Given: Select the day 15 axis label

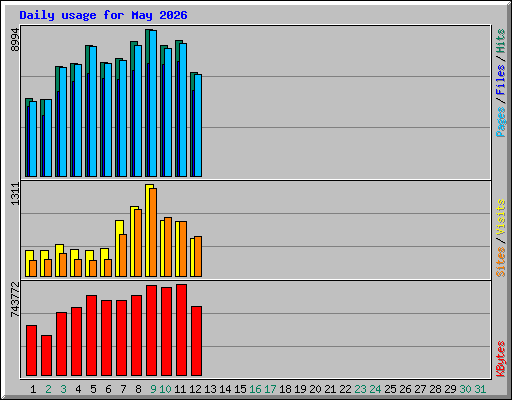Looking at the screenshot, I should tap(240, 389).
